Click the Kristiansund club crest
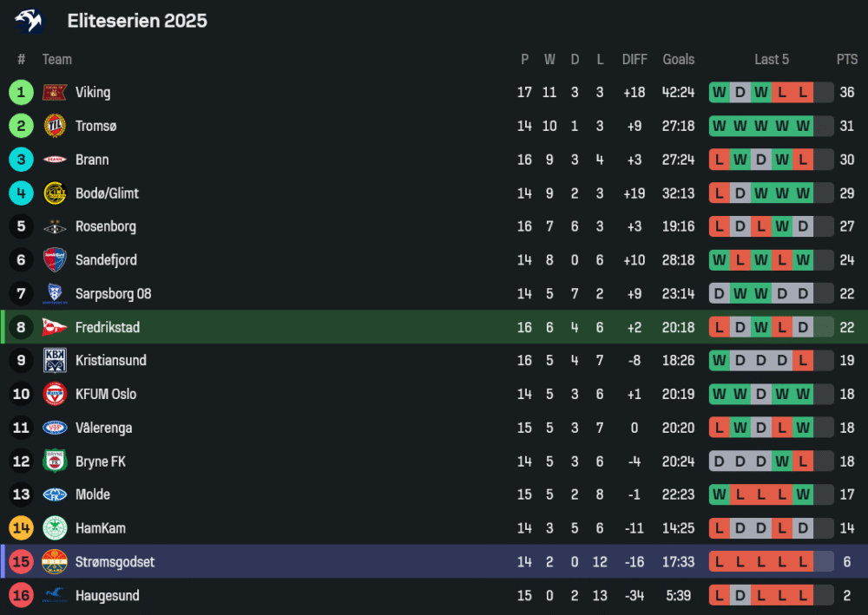Image resolution: width=868 pixels, height=615 pixels. click(55, 361)
